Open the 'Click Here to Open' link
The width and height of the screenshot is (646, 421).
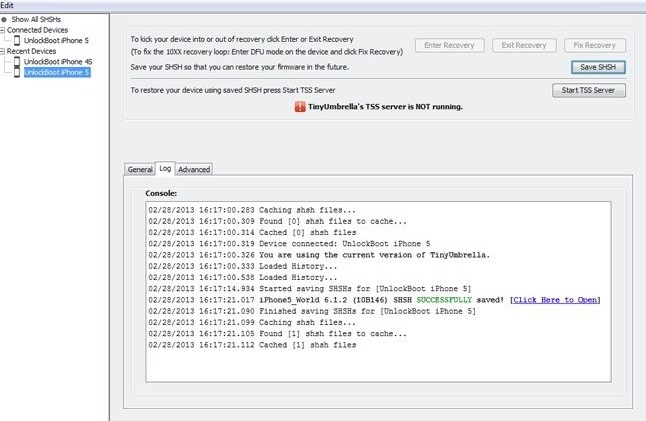[553, 299]
